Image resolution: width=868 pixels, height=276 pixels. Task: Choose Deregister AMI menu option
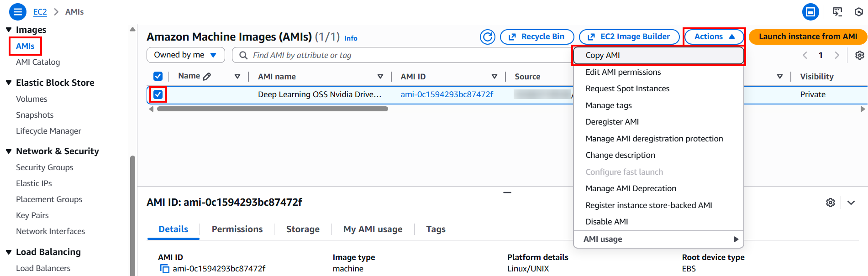pyautogui.click(x=612, y=122)
